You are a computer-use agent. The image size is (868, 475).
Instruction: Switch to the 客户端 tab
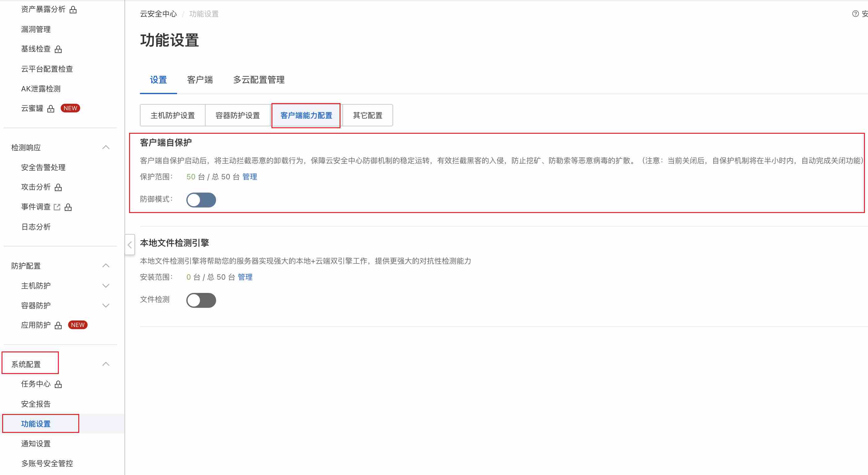[200, 80]
